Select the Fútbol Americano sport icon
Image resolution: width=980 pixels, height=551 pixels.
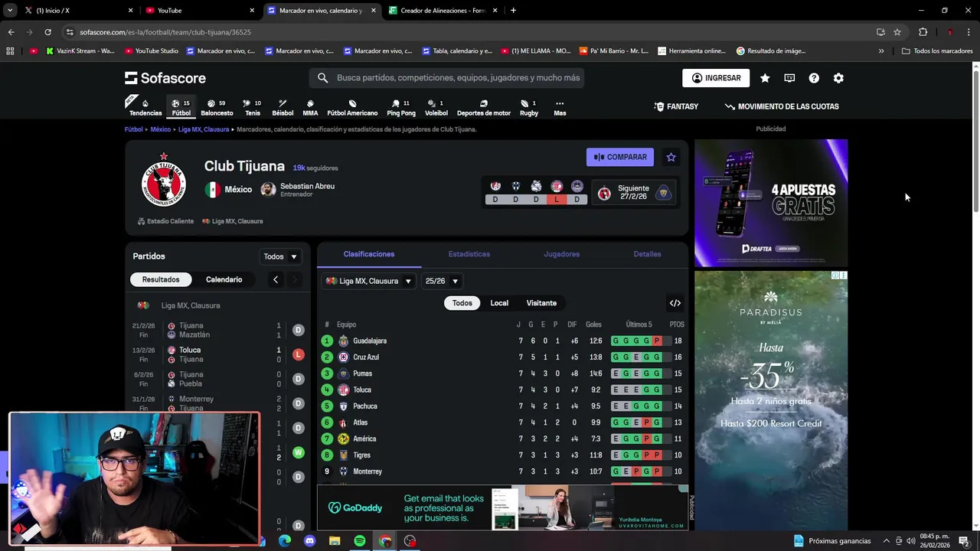tap(352, 107)
